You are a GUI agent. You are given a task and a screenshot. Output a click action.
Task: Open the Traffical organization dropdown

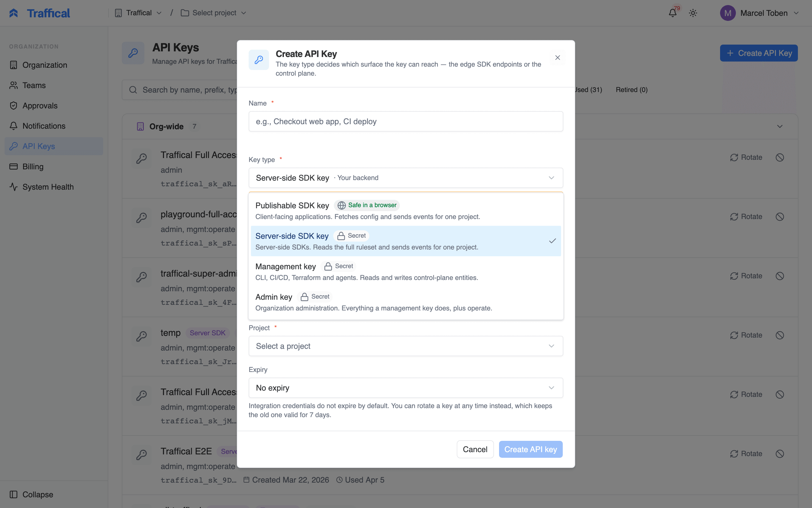[x=138, y=13]
